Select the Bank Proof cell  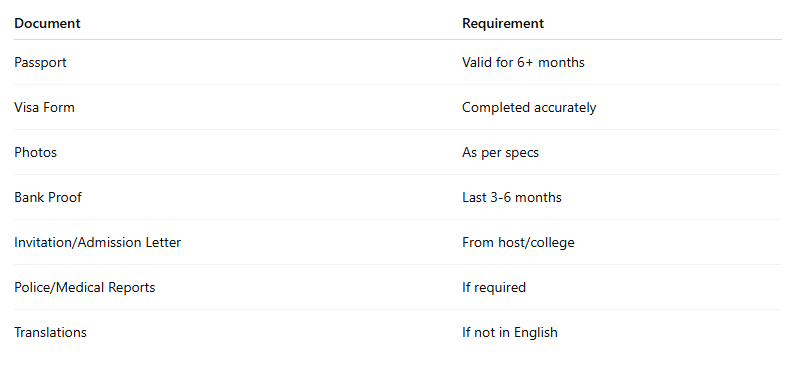(48, 197)
